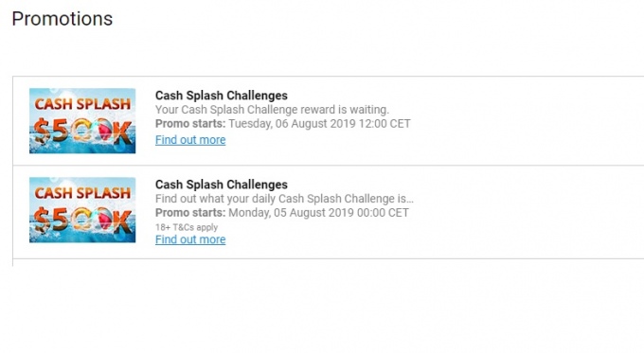Click the second Cash Splash Challenges title

tap(221, 185)
